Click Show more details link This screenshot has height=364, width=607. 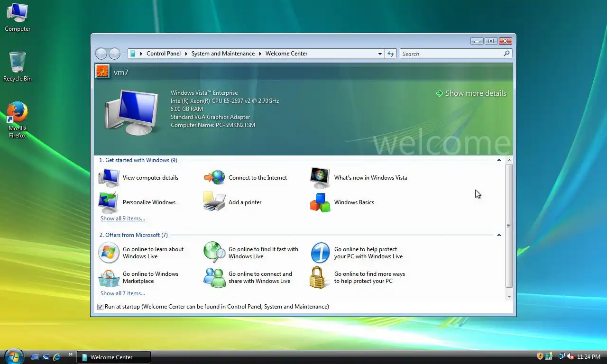471,93
